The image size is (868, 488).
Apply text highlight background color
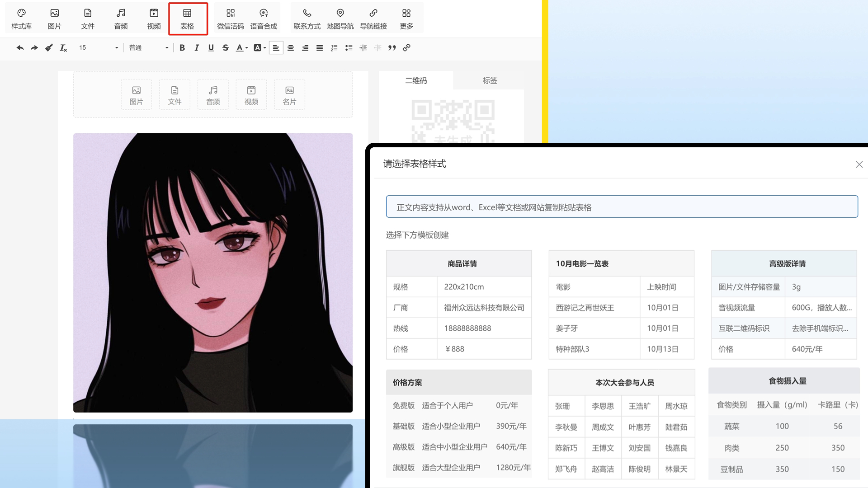257,47
